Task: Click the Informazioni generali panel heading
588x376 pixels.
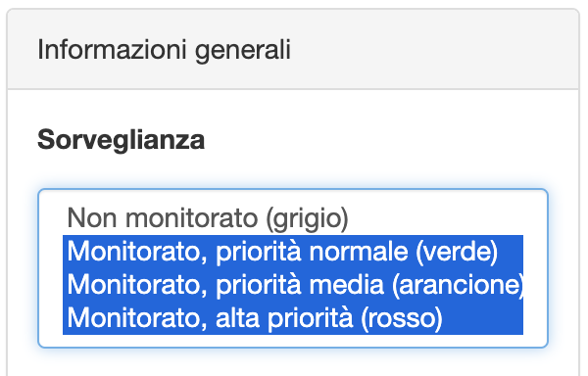Action: [x=164, y=50]
